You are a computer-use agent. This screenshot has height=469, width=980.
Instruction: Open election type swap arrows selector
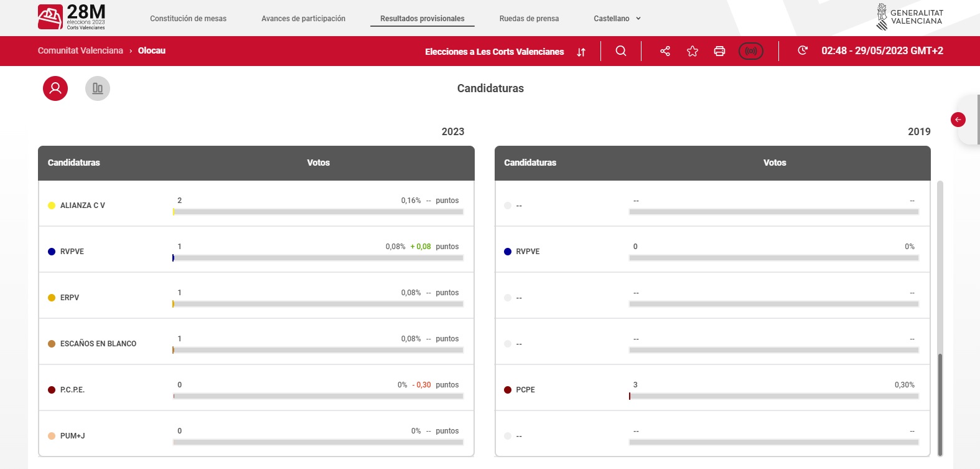[x=581, y=52]
